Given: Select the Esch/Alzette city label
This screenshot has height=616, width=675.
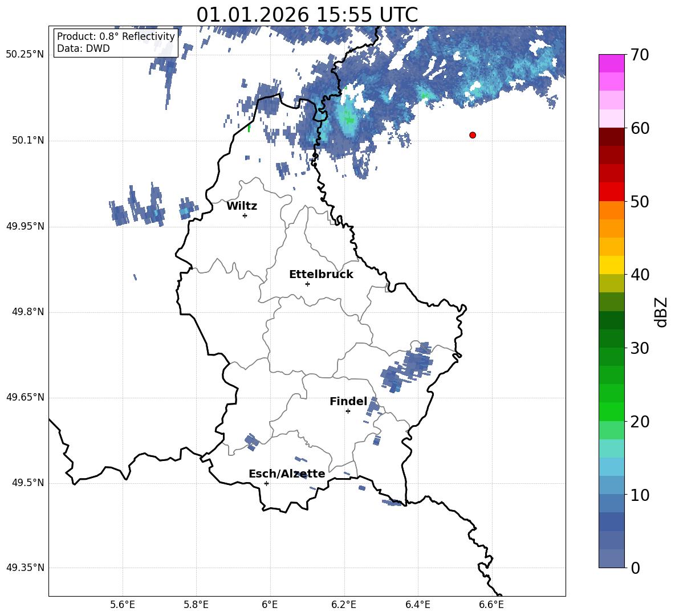Looking at the screenshot, I should tap(287, 474).
